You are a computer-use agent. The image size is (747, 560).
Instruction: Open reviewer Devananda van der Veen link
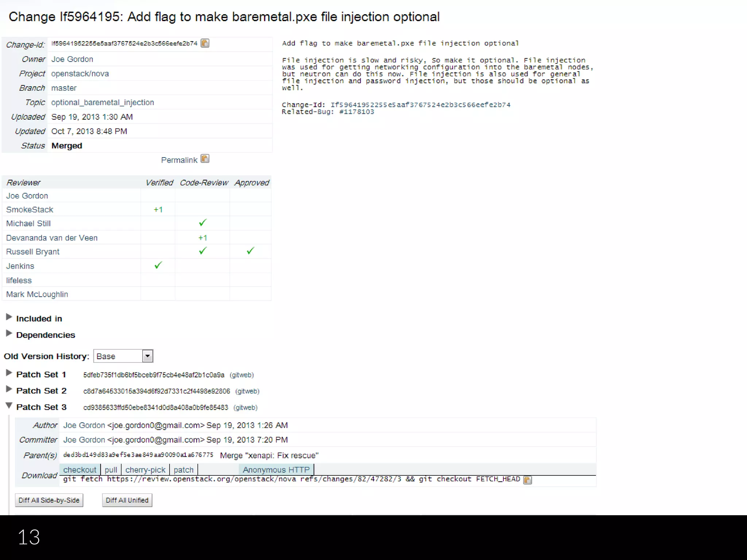pos(52,238)
